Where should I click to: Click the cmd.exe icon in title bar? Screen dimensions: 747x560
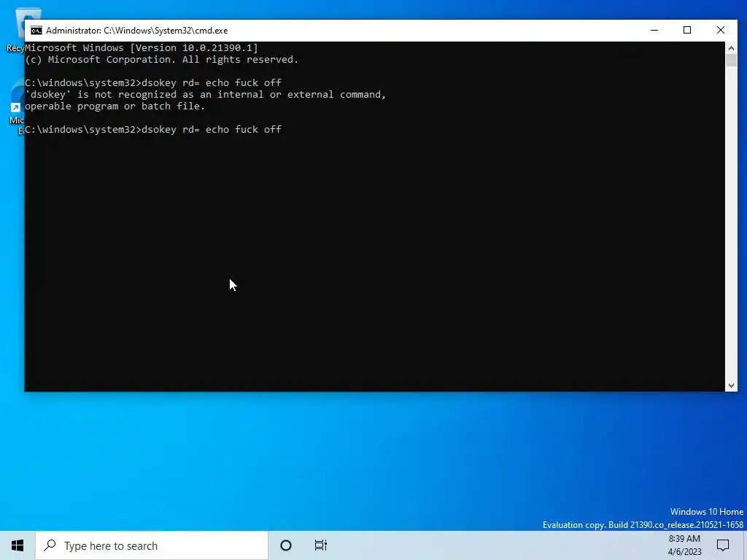tap(36, 31)
